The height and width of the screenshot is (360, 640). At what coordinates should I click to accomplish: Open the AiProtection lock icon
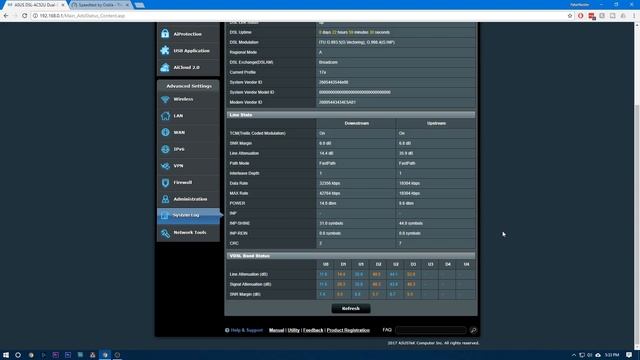[165, 33]
